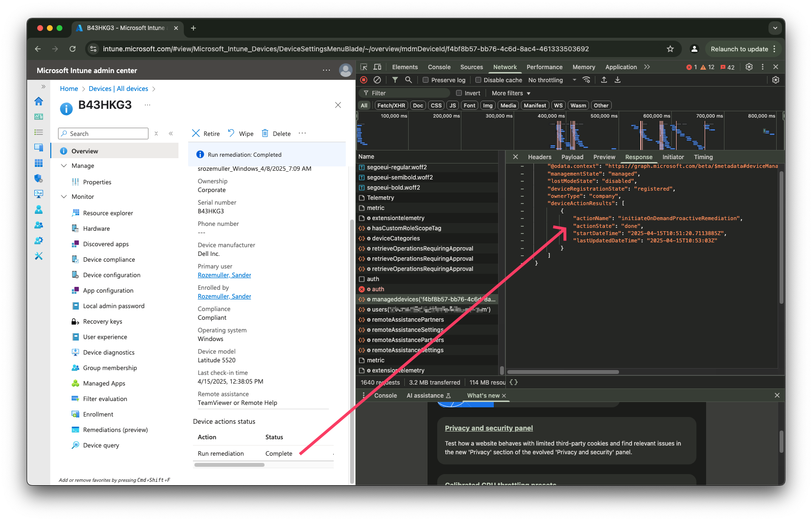812x521 pixels.
Task: Collapse the Manage section
Action: (64, 165)
